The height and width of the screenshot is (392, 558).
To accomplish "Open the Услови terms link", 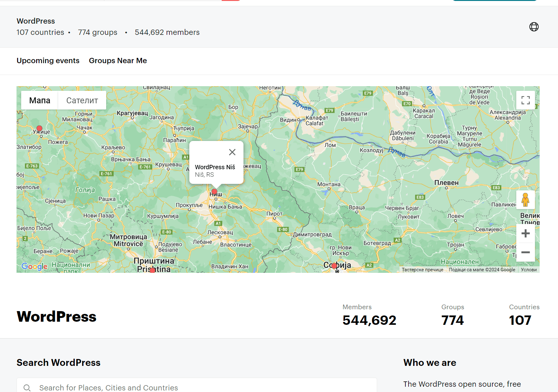I will (x=529, y=270).
